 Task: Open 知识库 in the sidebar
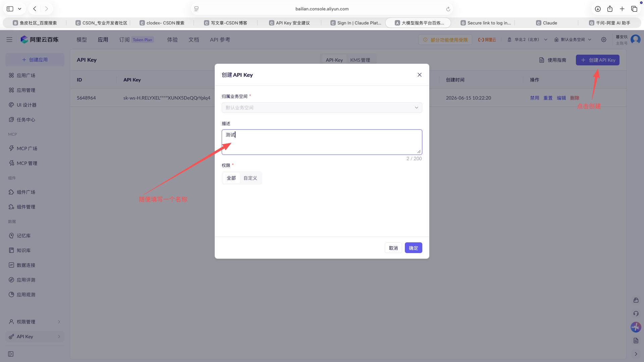(x=35, y=250)
